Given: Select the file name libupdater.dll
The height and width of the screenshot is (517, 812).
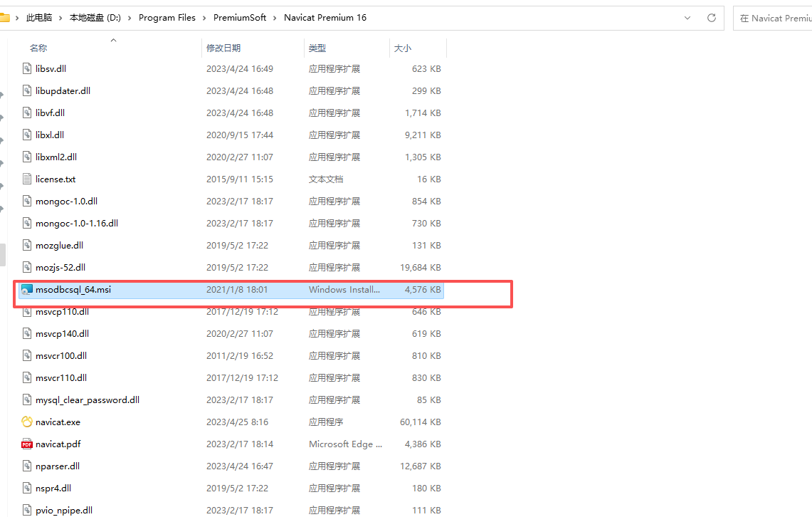Looking at the screenshot, I should pyautogui.click(x=63, y=90).
